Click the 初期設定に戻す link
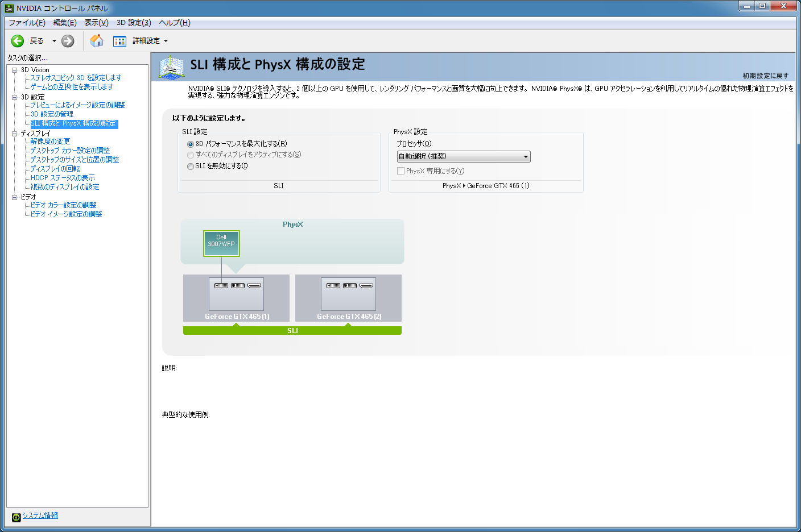 pyautogui.click(x=765, y=76)
